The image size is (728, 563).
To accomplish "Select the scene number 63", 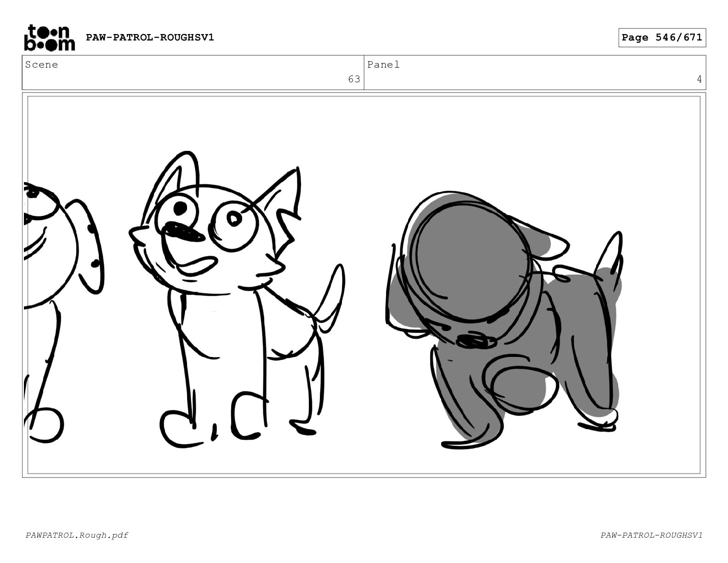I will tap(354, 80).
